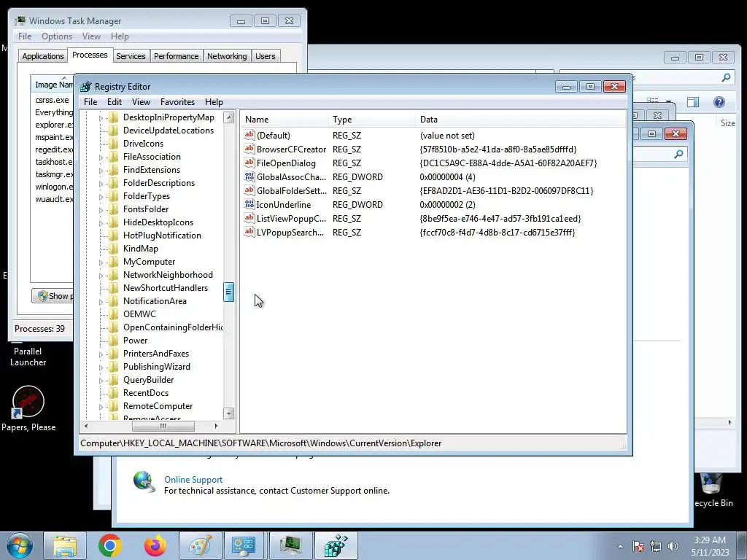Click the network tray icon
747x560 pixels.
[656, 546]
